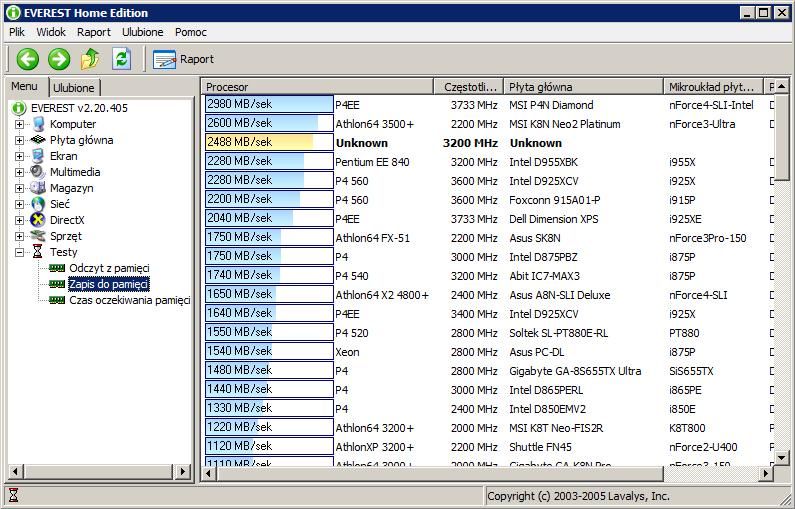This screenshot has height=509, width=795.
Task: Click the Shuttle FN45 motherboard cell
Action: pos(540,447)
